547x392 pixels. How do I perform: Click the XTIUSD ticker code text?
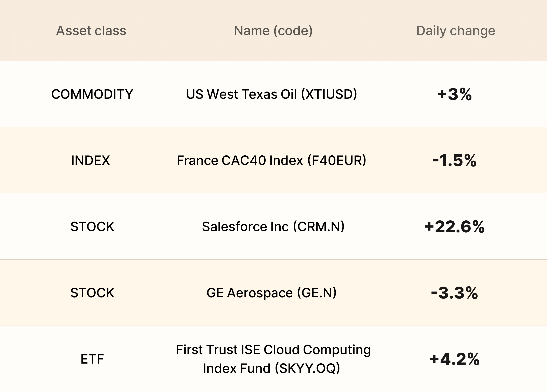point(329,94)
